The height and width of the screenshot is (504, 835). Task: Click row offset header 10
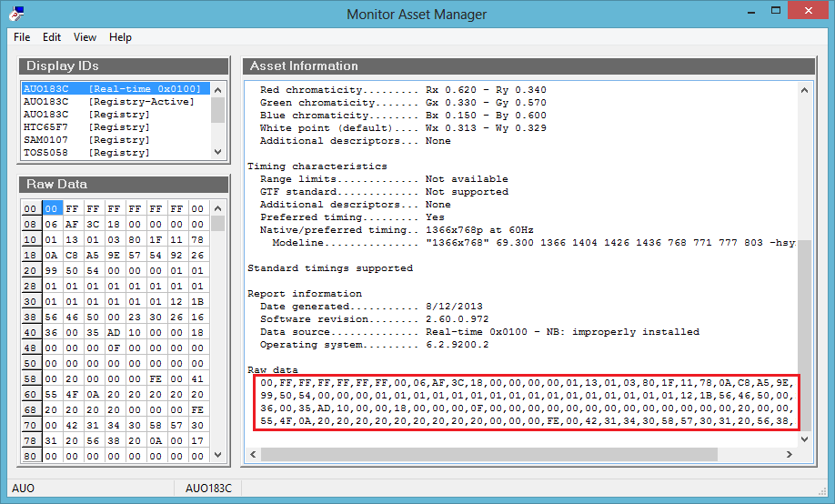31,240
